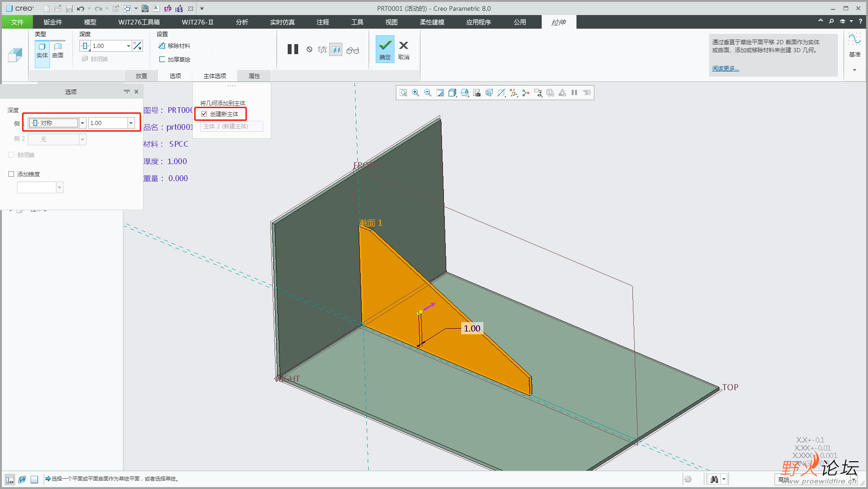This screenshot has height=489, width=868.
Task: Save the model using the floppy disk icon
Action: point(69,8)
